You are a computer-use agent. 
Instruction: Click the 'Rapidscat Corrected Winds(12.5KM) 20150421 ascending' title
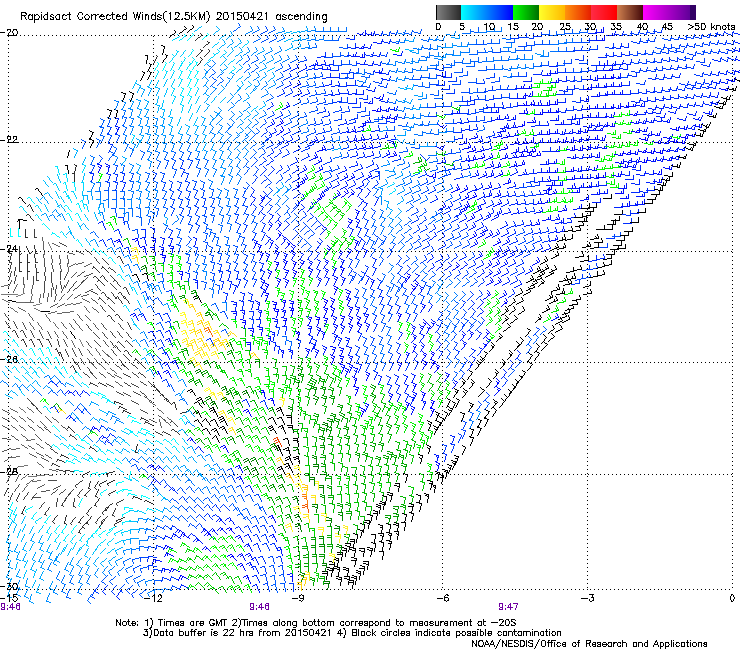point(174,17)
